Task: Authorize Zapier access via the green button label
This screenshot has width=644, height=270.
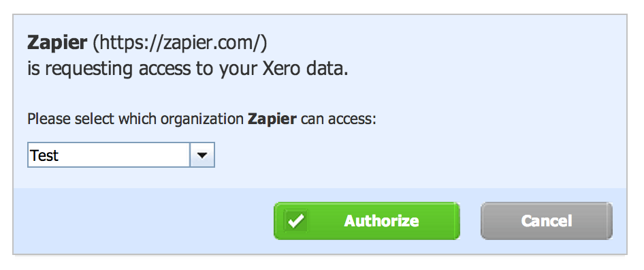Action: 381,221
